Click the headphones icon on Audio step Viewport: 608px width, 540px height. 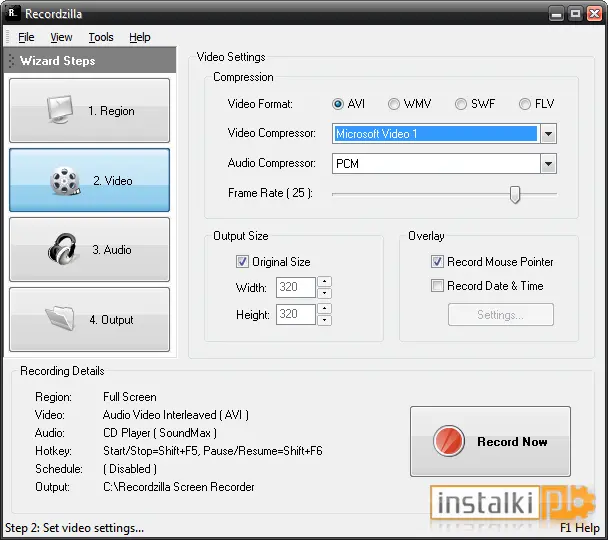click(x=62, y=249)
